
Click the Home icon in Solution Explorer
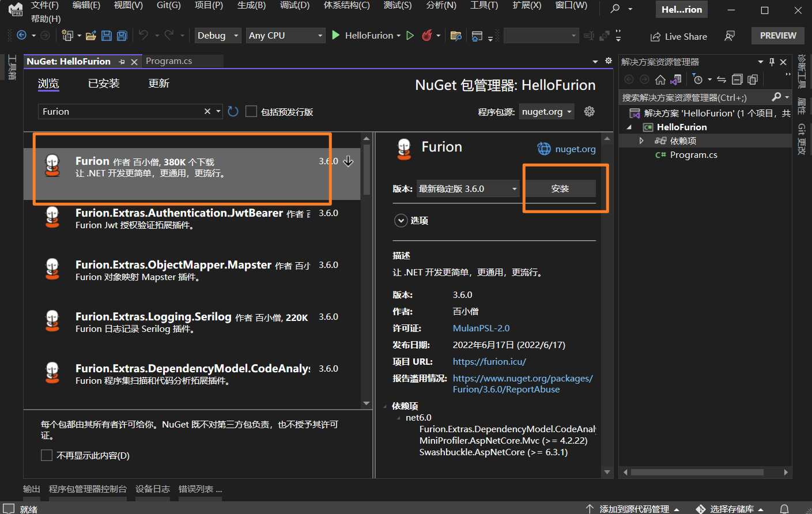point(660,80)
